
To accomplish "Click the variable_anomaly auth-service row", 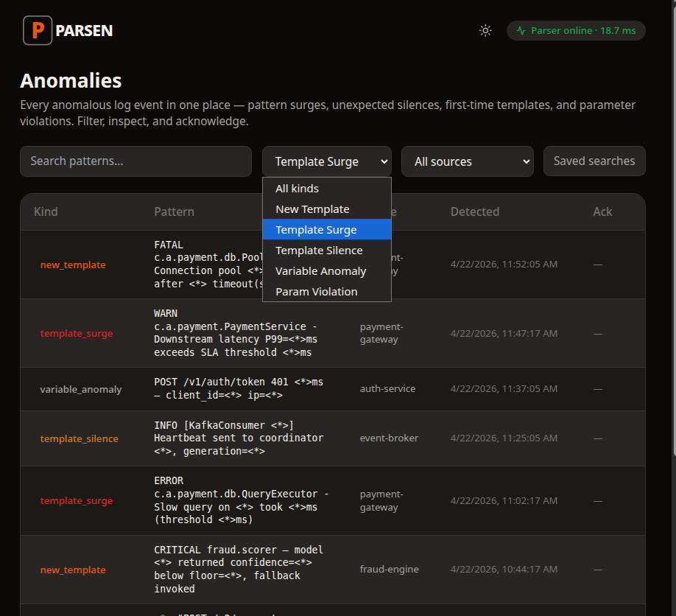I will 221,388.
